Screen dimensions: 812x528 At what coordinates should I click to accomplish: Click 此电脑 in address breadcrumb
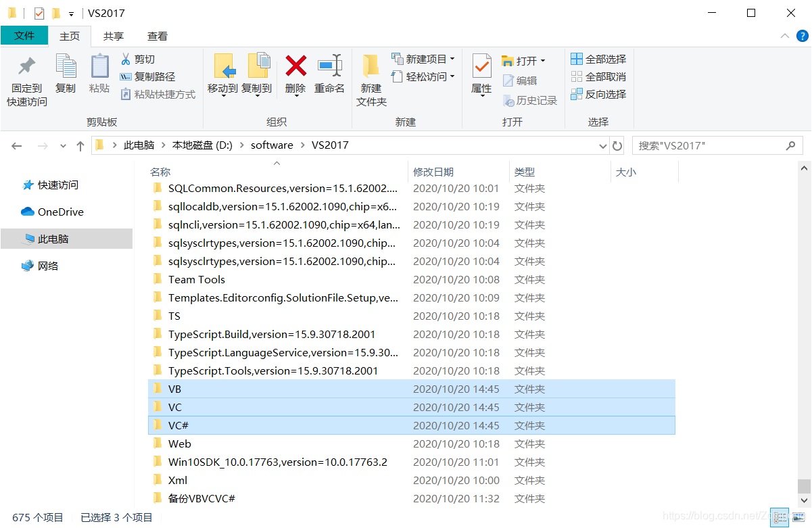pos(139,145)
